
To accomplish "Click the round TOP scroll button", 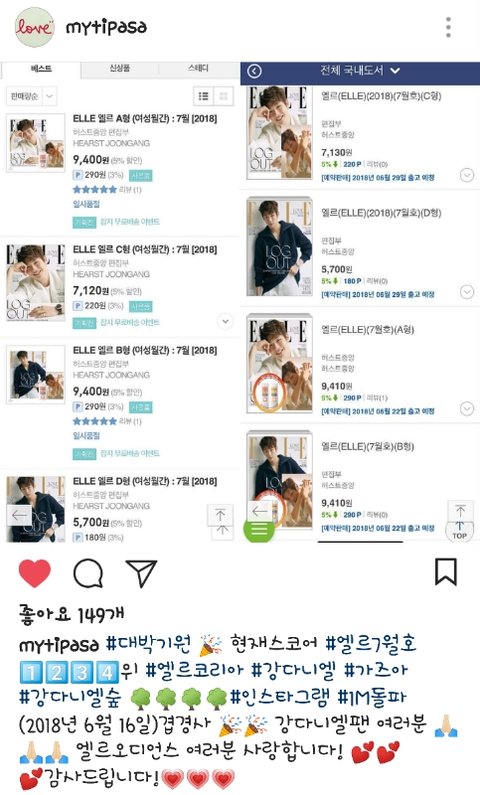I will 459,531.
